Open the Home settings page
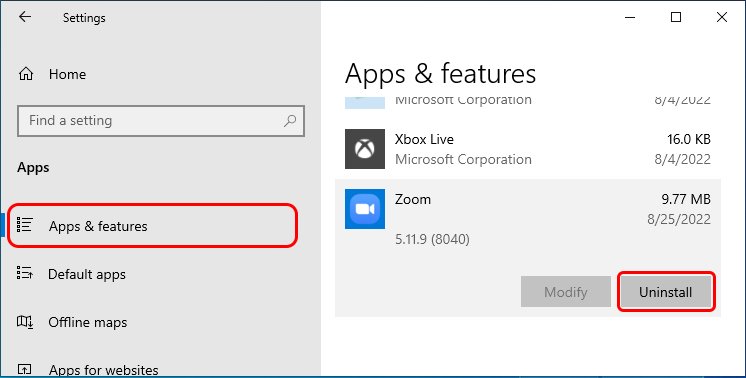Screen dimensions: 746x378 (160, 74)
